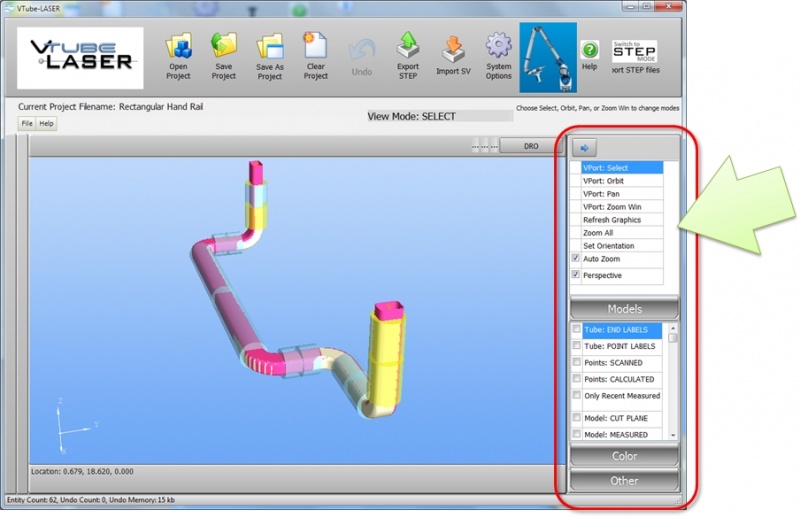Disable the Perspective checkbox

click(576, 274)
